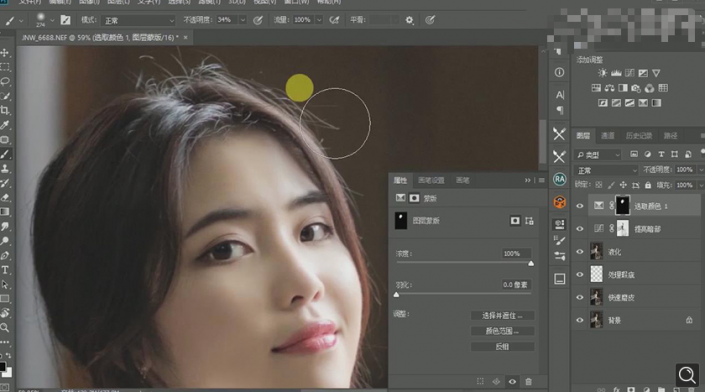Viewport: 705px width, 392px height.
Task: Open Properties panel menu icon
Action: pyautogui.click(x=541, y=180)
